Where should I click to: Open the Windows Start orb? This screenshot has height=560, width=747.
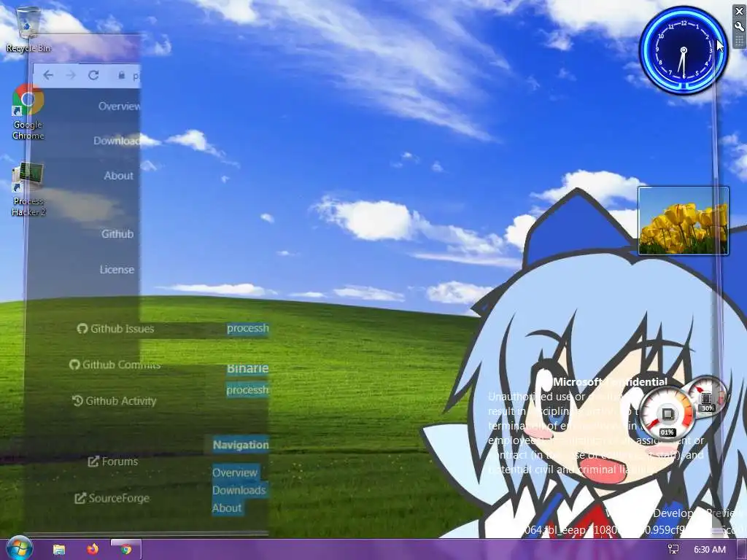19,548
